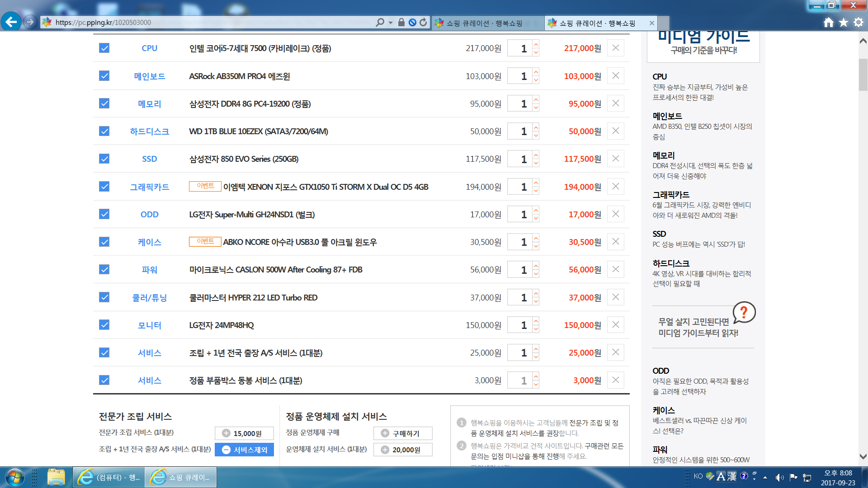Add 운영체제 설치 서비스 for 20,000원

403,450
